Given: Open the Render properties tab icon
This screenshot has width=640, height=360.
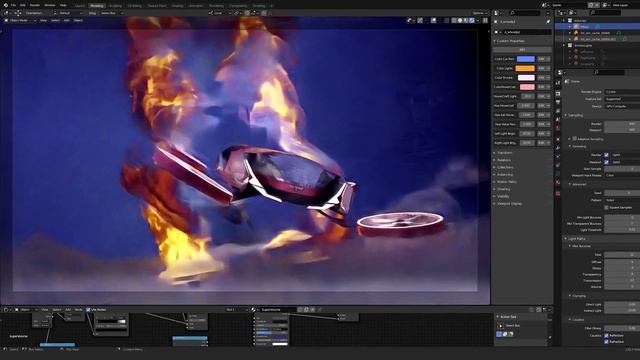Looking at the screenshot, I should coord(558,93).
